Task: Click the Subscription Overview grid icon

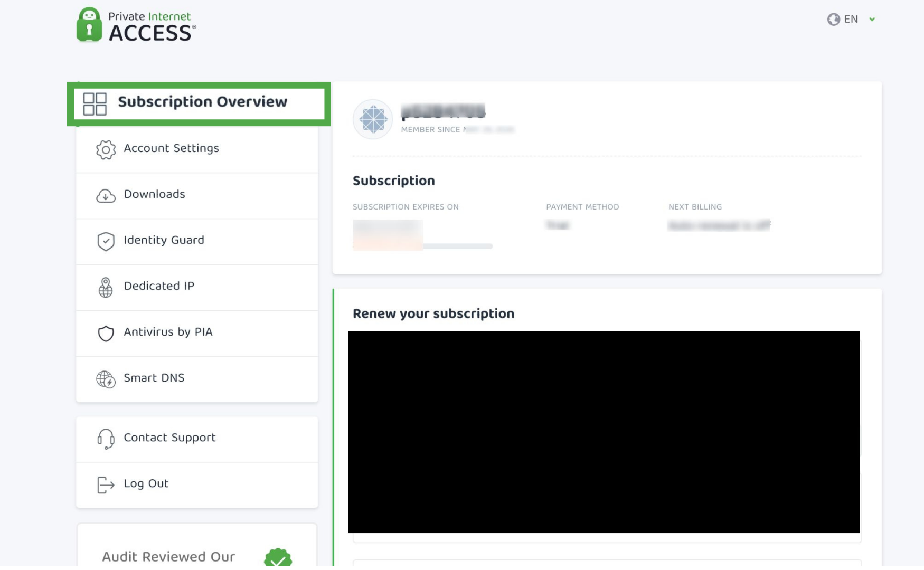Action: click(95, 104)
